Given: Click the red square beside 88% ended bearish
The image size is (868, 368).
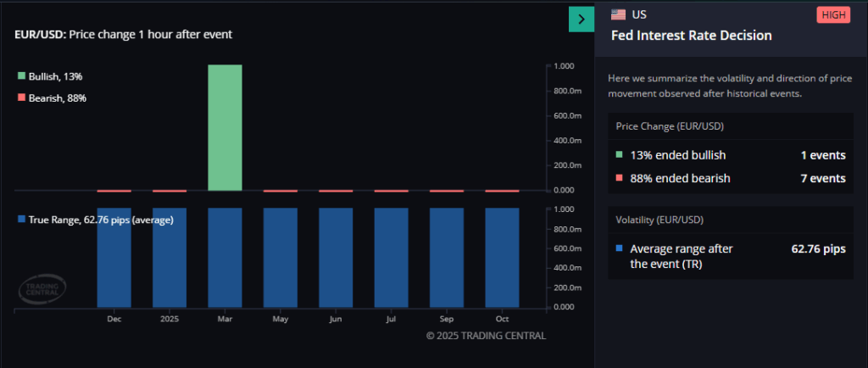Looking at the screenshot, I should pos(620,178).
